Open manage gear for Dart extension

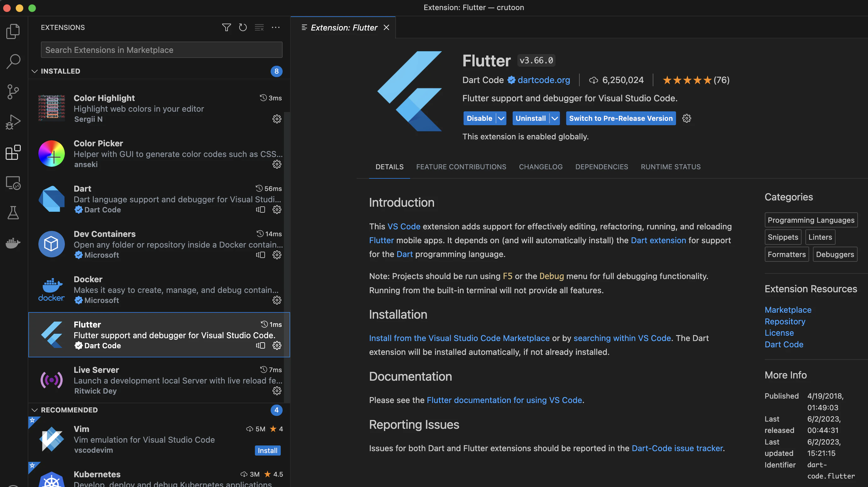click(x=277, y=210)
